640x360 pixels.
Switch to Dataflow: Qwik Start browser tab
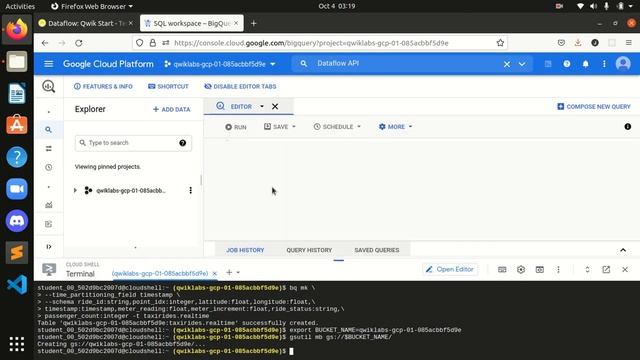coord(86,23)
